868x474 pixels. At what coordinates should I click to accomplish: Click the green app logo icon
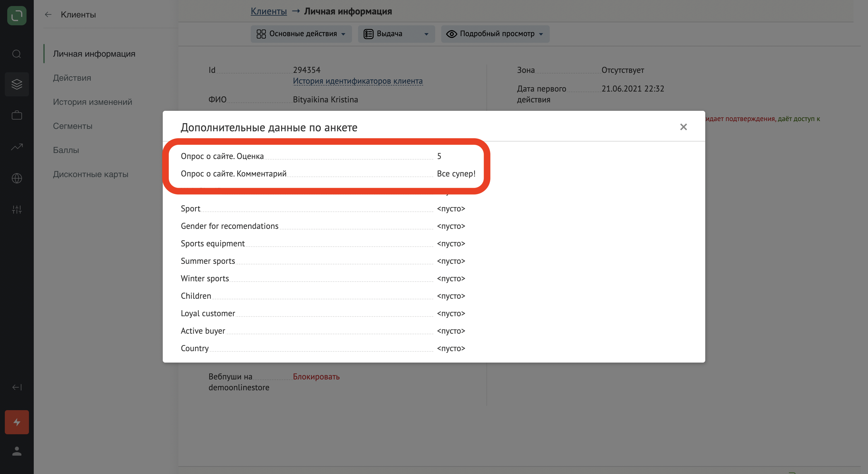tap(17, 15)
